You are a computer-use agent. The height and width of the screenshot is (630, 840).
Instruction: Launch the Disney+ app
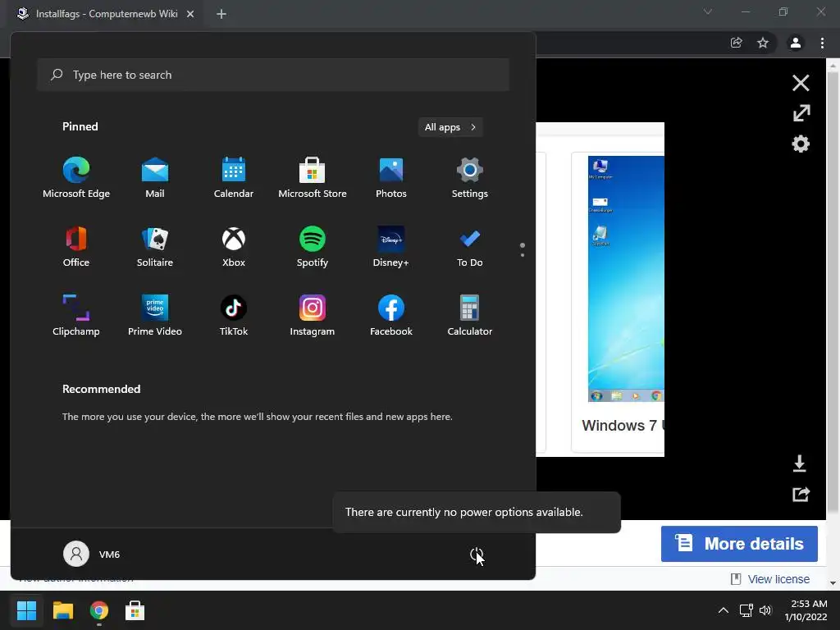coord(391,247)
